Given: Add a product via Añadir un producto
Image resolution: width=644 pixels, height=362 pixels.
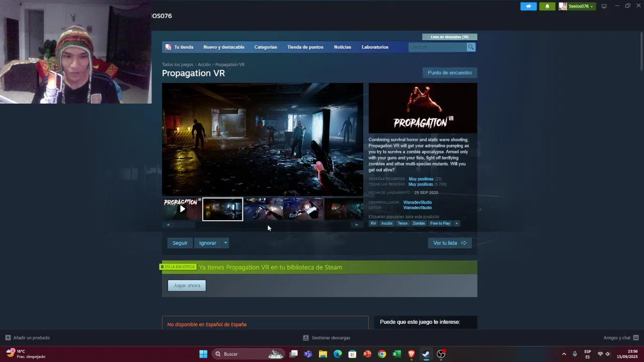Looking at the screenshot, I should (x=28, y=338).
